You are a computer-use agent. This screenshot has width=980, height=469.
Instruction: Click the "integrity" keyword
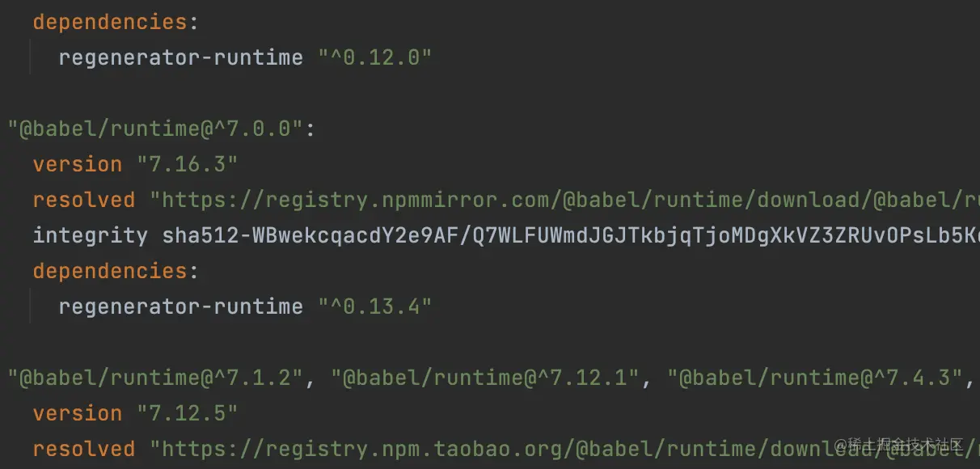(91, 235)
